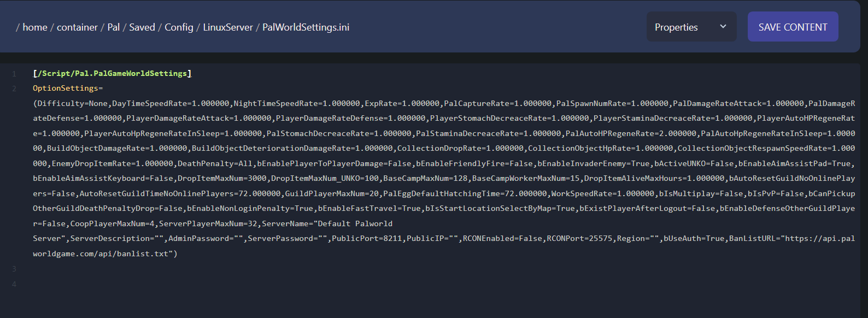
Task: Open the Config folder in breadcrumb
Action: point(179,27)
